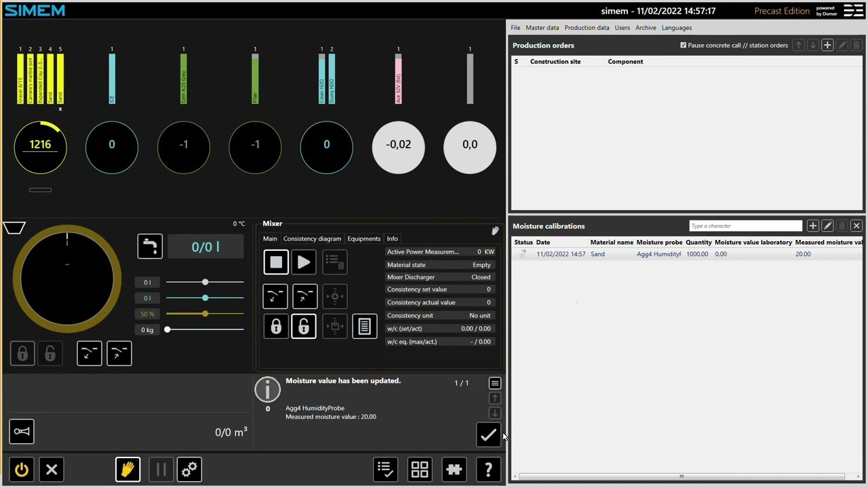Switch to the Equipments tab
Screen dimensions: 868x488
(364, 239)
